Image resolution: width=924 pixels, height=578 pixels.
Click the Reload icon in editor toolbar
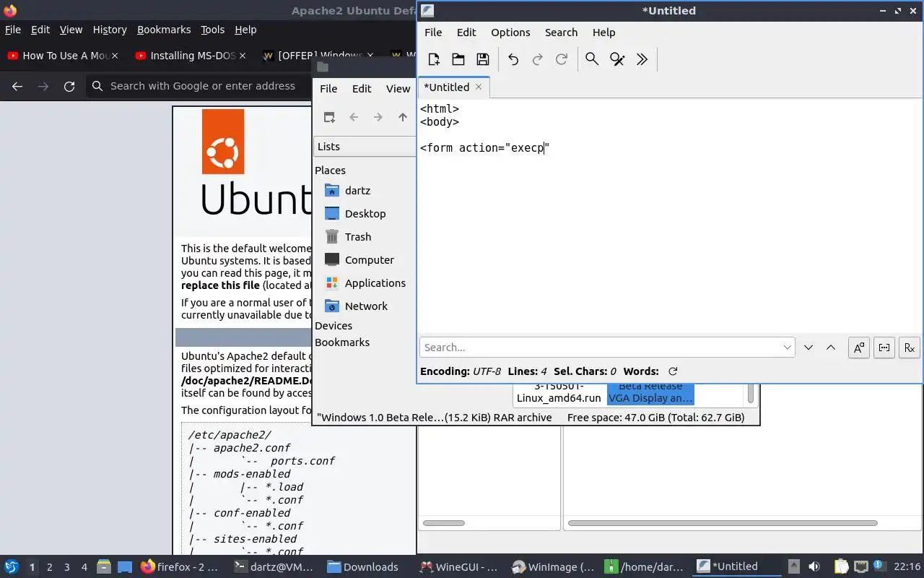(x=562, y=59)
